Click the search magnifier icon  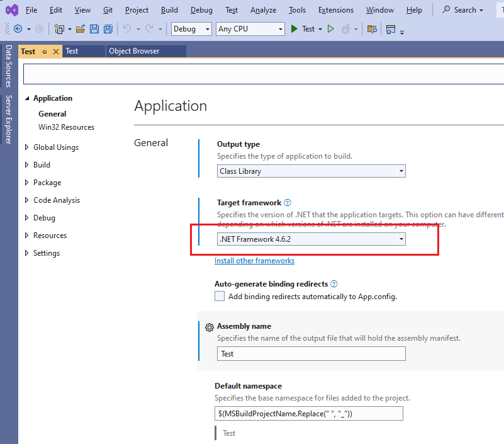pyautogui.click(x=446, y=9)
